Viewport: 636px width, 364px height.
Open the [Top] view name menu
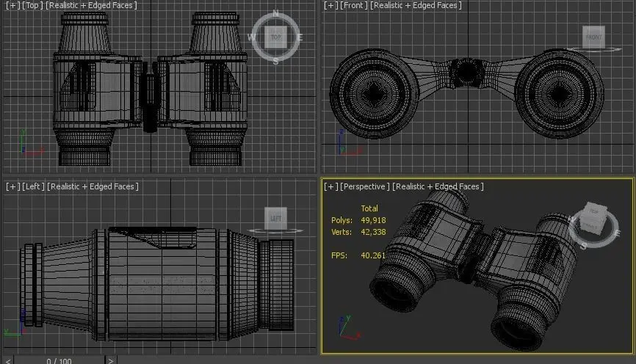(x=32, y=5)
